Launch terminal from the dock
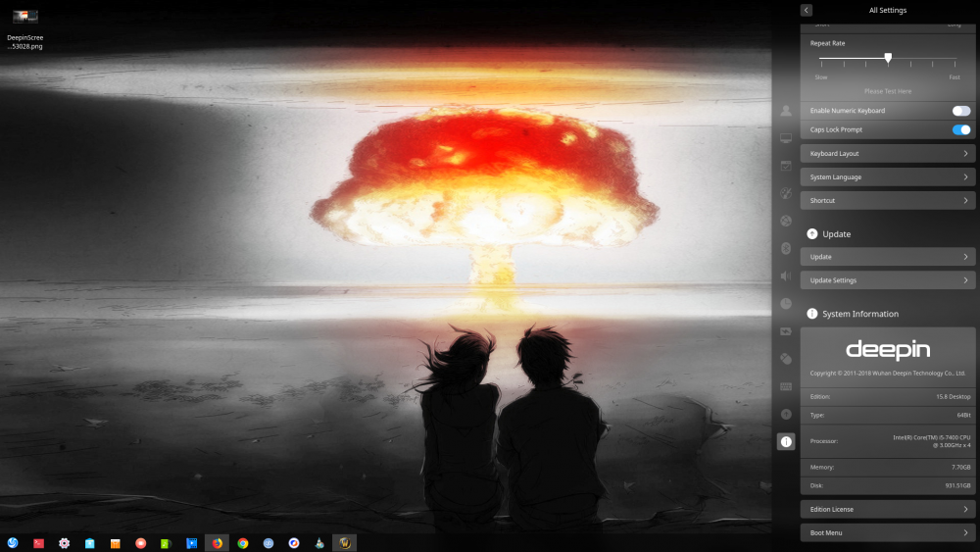The image size is (980, 552). click(38, 542)
